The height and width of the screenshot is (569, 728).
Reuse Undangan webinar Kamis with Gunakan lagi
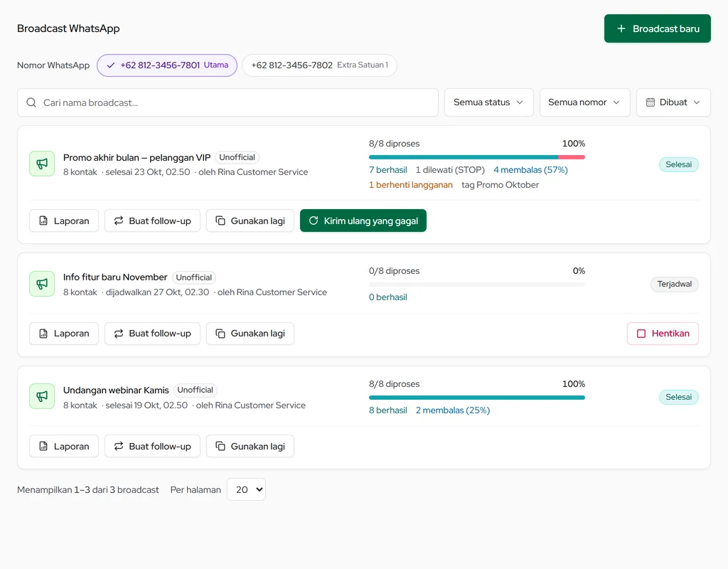pyautogui.click(x=250, y=447)
